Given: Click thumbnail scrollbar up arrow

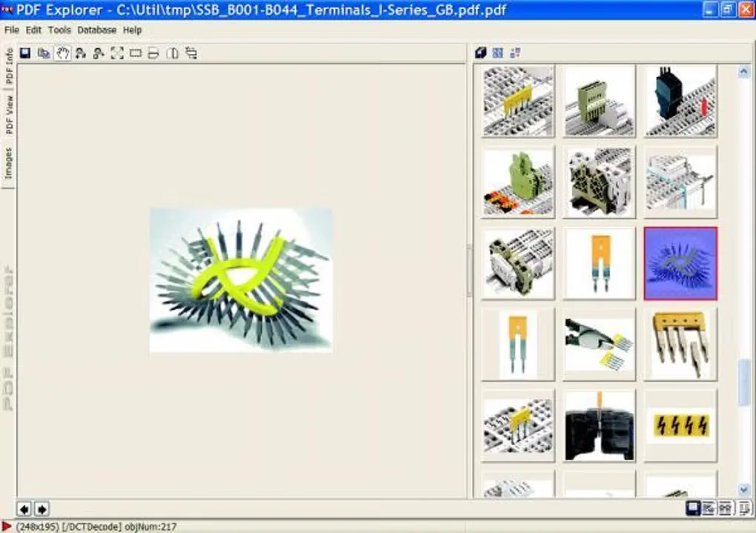Looking at the screenshot, I should click(x=744, y=72).
